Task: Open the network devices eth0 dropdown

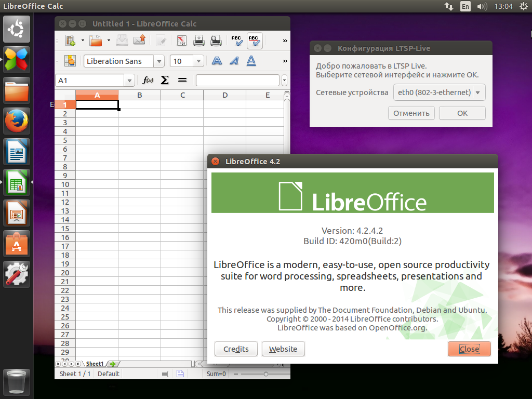Action: coord(440,92)
